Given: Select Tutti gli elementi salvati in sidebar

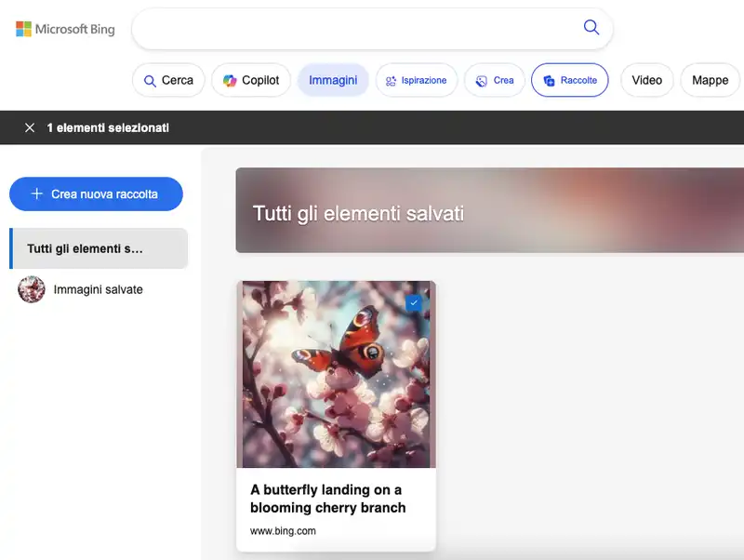Looking at the screenshot, I should [x=98, y=248].
